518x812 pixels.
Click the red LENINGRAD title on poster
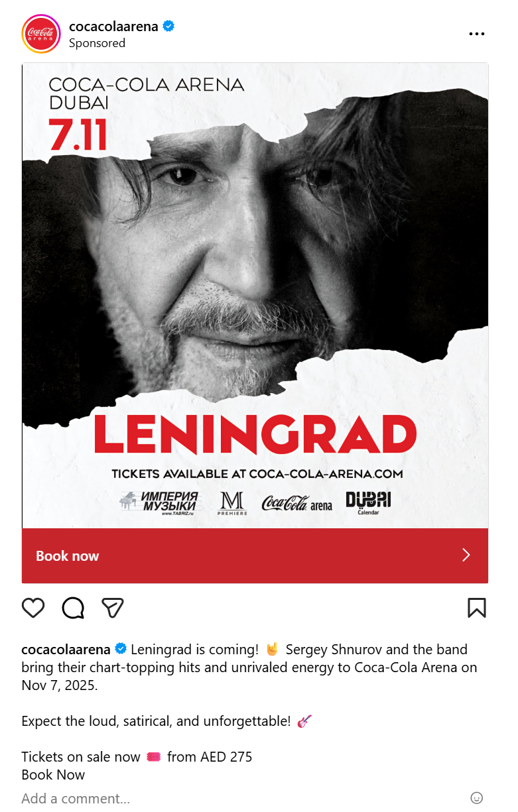[255, 435]
